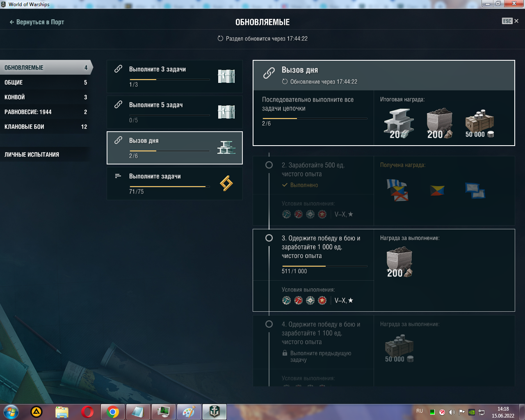The image size is (525, 420).
Task: Click first signal flags reward of task 2
Action: click(x=398, y=191)
